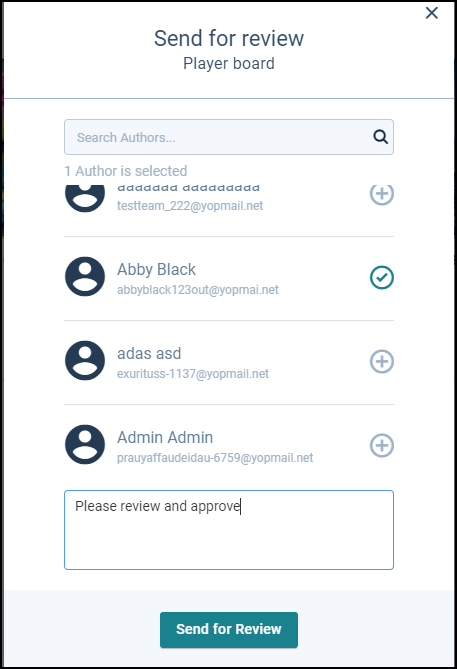This screenshot has width=457, height=669.
Task: Click Abby Black's avatar icon
Action: pyautogui.click(x=85, y=276)
